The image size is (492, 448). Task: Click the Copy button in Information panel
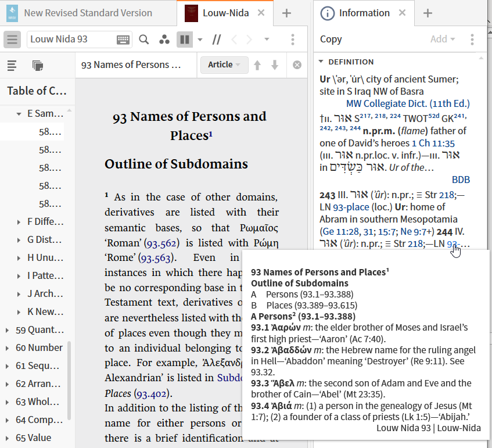point(331,40)
